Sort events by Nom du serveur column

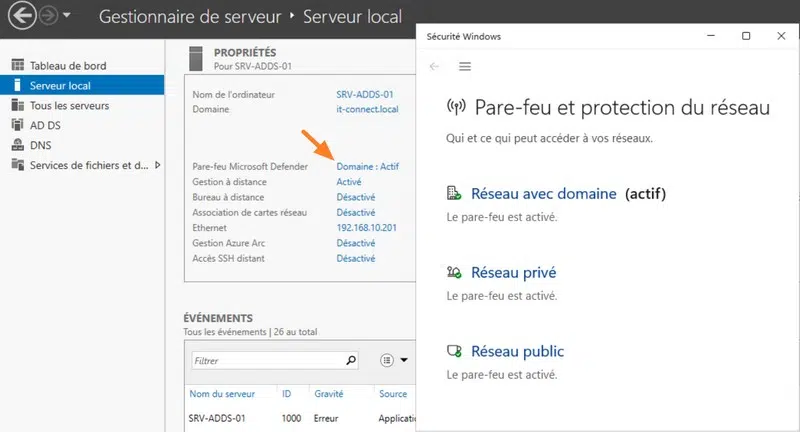(222, 394)
